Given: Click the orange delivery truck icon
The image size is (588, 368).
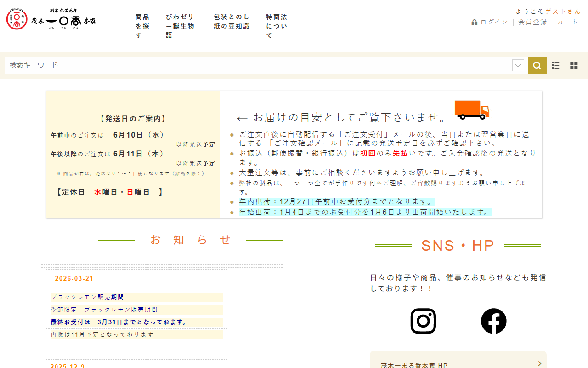Looking at the screenshot, I should pos(472,110).
